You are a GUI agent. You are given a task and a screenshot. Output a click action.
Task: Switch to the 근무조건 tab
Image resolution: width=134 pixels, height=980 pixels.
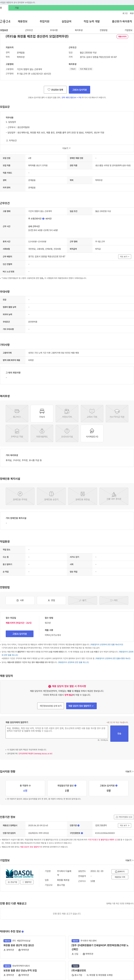[x=29, y=30]
